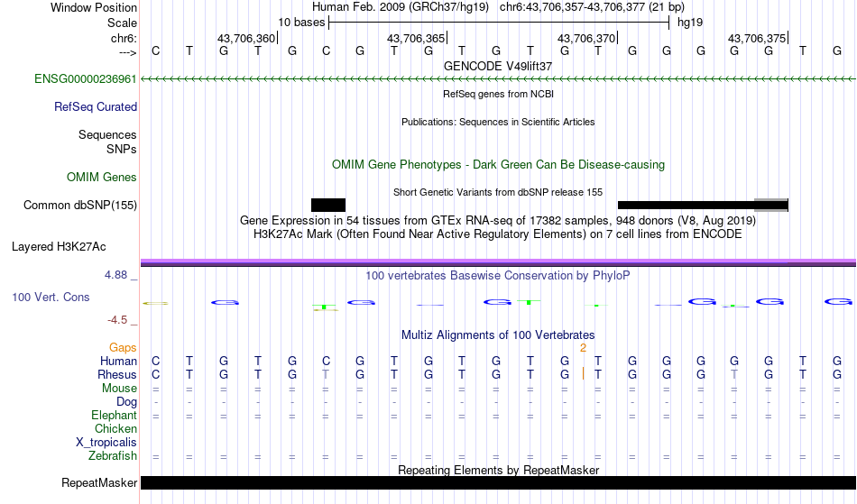
Task: Click Publications: Sequences in Scientific Articles title
Action: coord(498,122)
